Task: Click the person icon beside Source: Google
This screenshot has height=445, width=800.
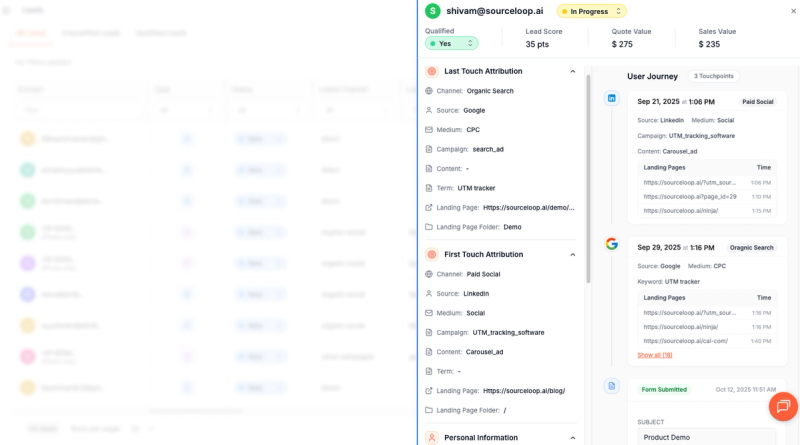Action: 429,110
